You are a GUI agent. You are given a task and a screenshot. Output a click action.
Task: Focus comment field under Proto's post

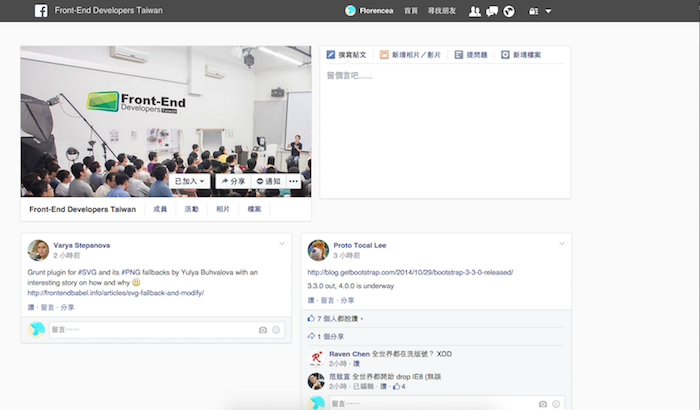447,403
